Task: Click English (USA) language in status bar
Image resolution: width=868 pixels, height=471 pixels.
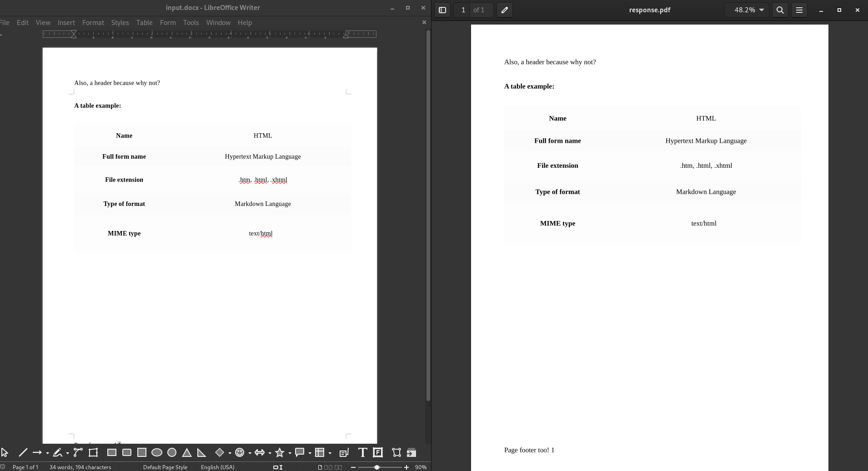Action: pyautogui.click(x=218, y=467)
